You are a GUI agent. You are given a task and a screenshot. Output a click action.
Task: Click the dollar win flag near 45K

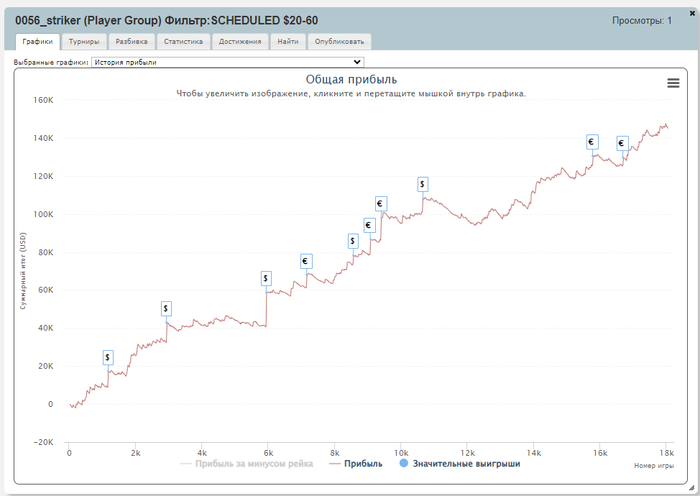click(x=166, y=308)
